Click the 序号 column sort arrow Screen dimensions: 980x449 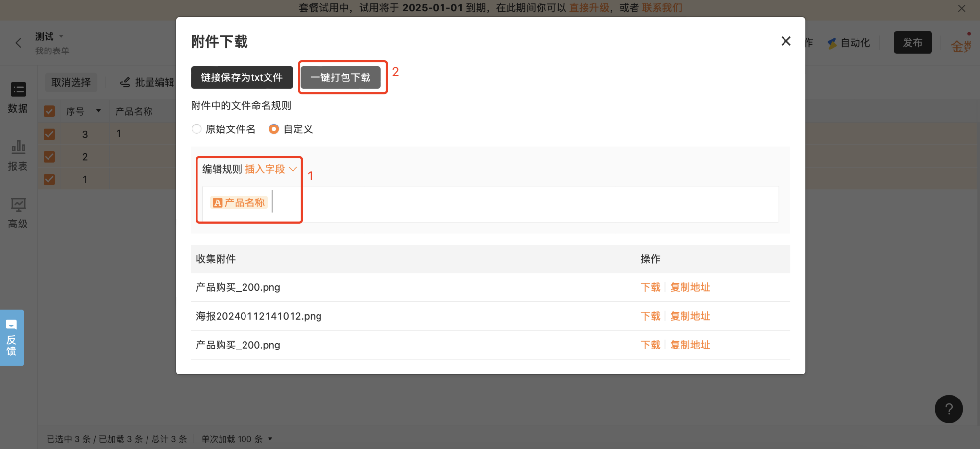pyautogui.click(x=98, y=111)
